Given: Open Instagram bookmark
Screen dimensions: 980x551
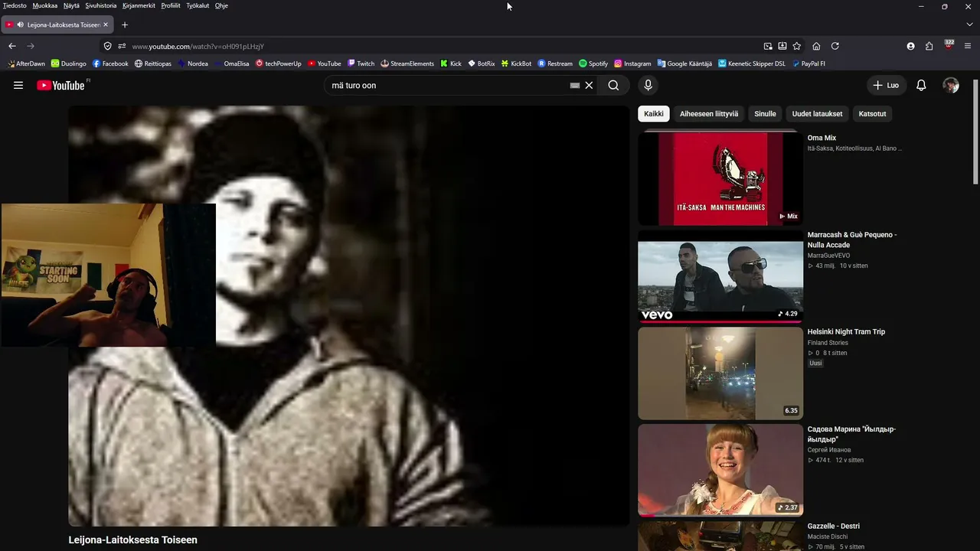Looking at the screenshot, I should tap(632, 64).
